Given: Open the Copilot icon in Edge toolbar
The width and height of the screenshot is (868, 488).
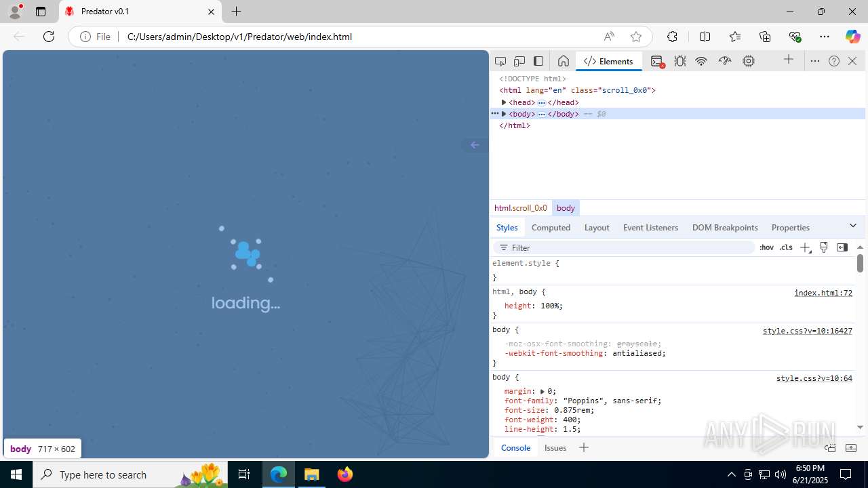Looking at the screenshot, I should (x=852, y=37).
